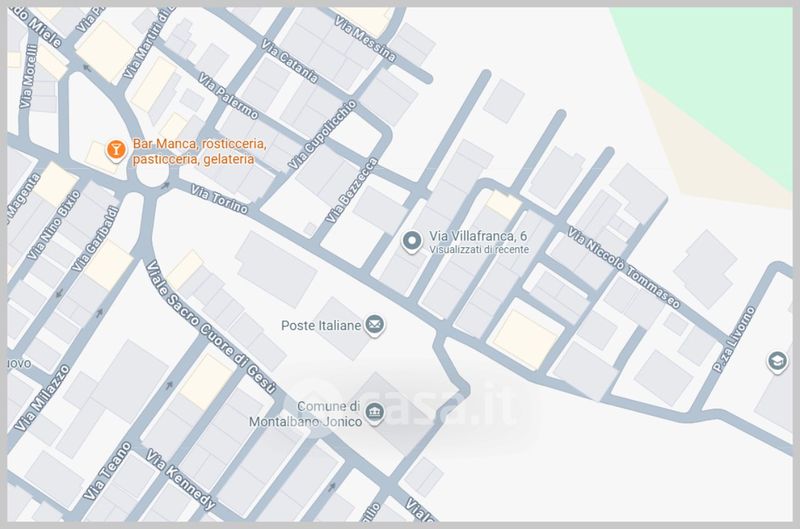The image size is (800, 529).
Task: Click the Poste Italiane envelope icon
Action: tap(374, 324)
